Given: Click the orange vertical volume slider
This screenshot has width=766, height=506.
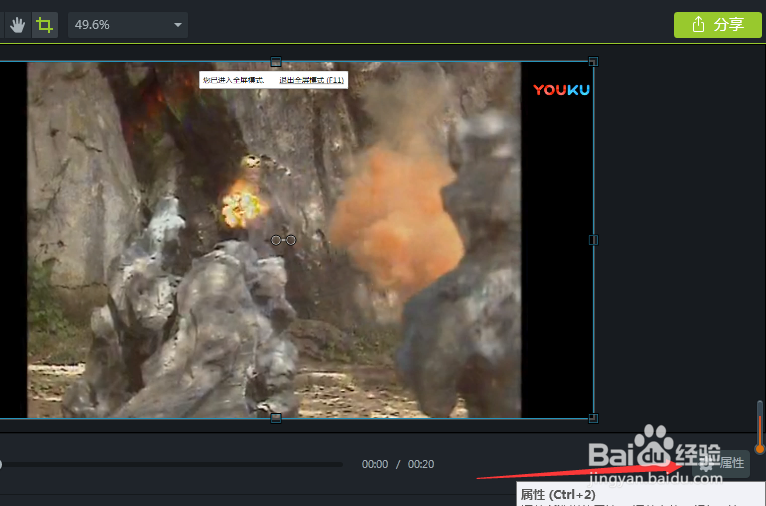Looking at the screenshot, I should click(x=760, y=427).
